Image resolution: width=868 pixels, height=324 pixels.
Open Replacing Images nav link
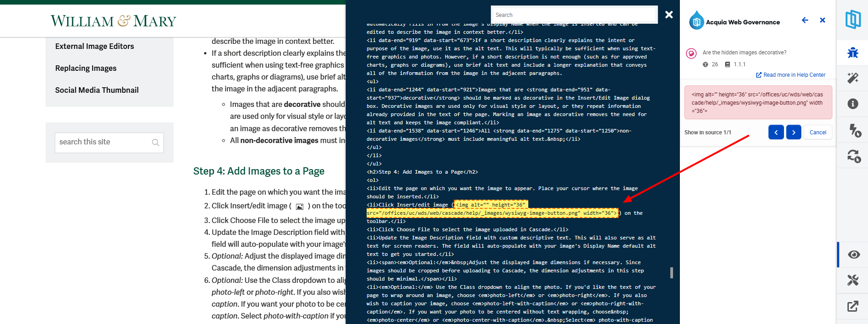(x=86, y=68)
